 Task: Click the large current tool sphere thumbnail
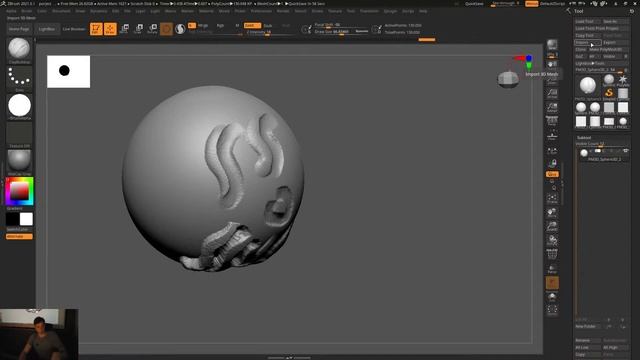click(x=588, y=86)
